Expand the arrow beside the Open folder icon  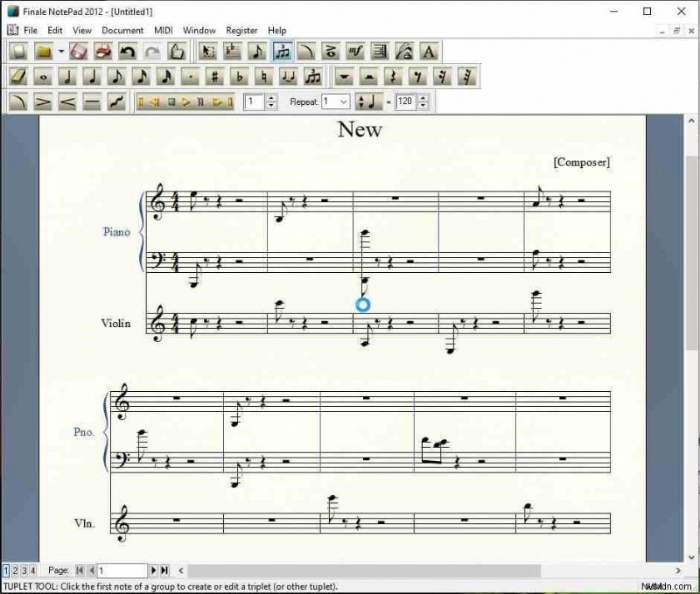[60, 52]
